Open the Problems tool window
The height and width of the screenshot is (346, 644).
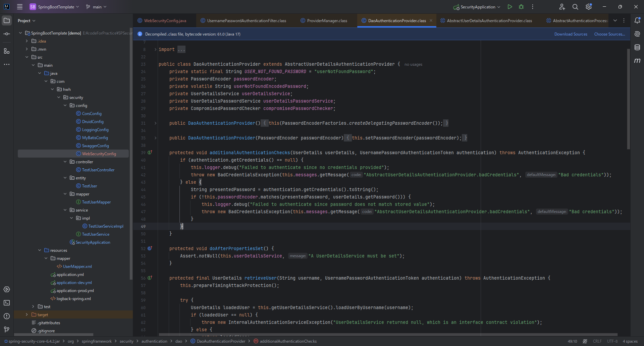(7, 316)
